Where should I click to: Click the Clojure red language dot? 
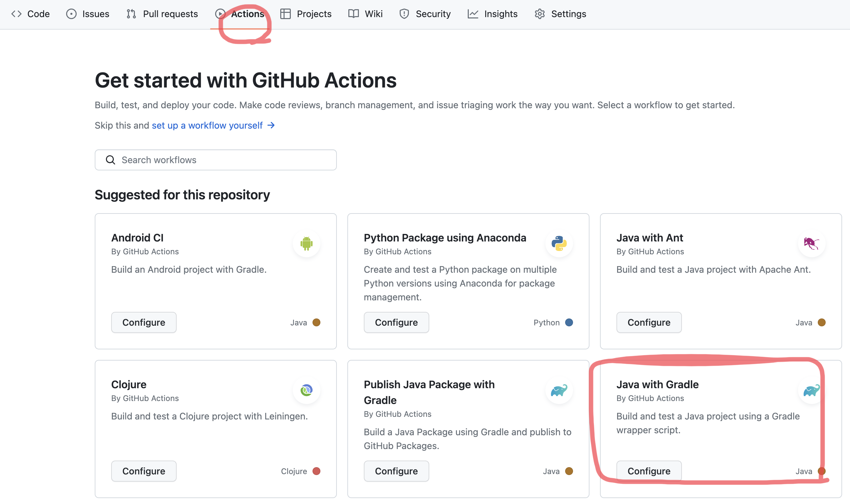coord(316,471)
